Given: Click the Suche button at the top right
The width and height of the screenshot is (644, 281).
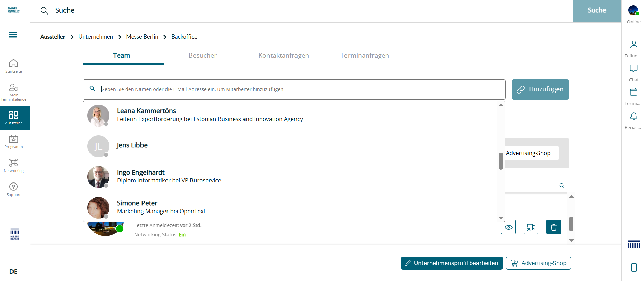Looking at the screenshot, I should tap(597, 11).
